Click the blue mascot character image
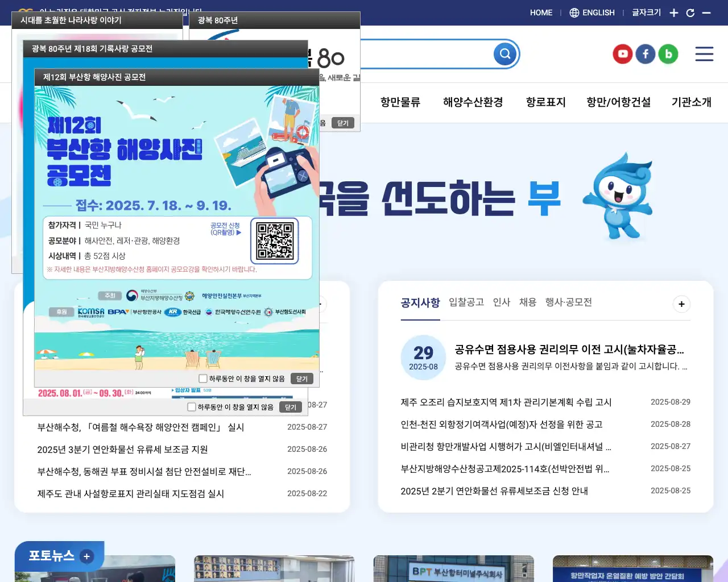 click(618, 196)
